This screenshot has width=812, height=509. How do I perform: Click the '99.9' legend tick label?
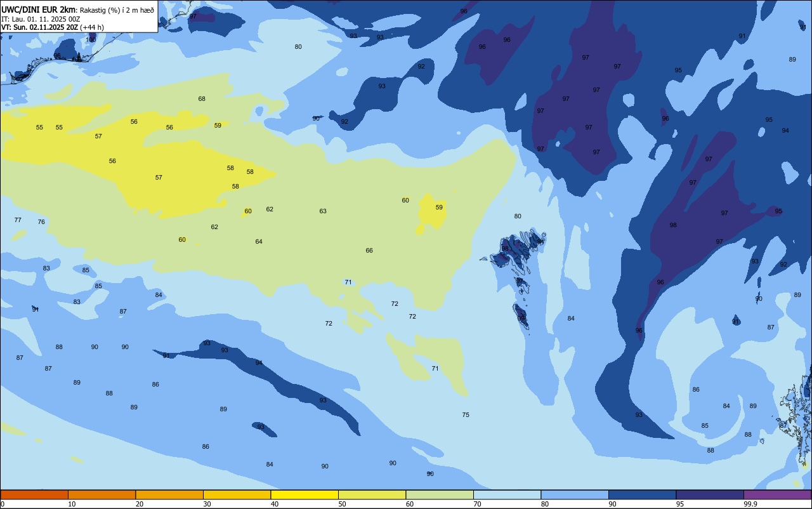pos(750,504)
